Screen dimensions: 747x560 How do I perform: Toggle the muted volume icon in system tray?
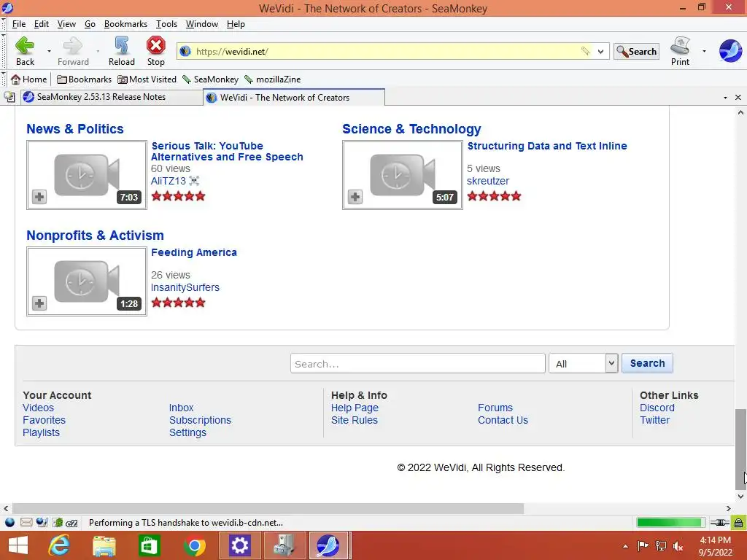[678, 545]
